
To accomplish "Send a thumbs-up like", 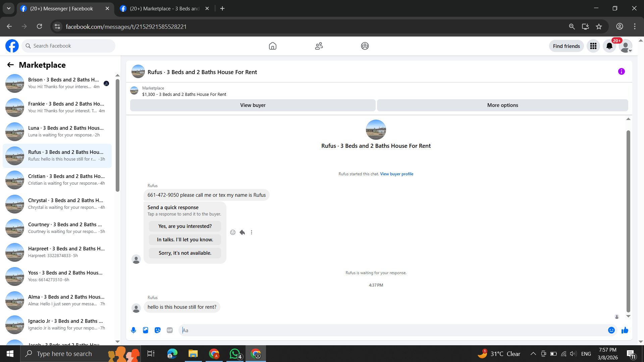I will [625, 330].
